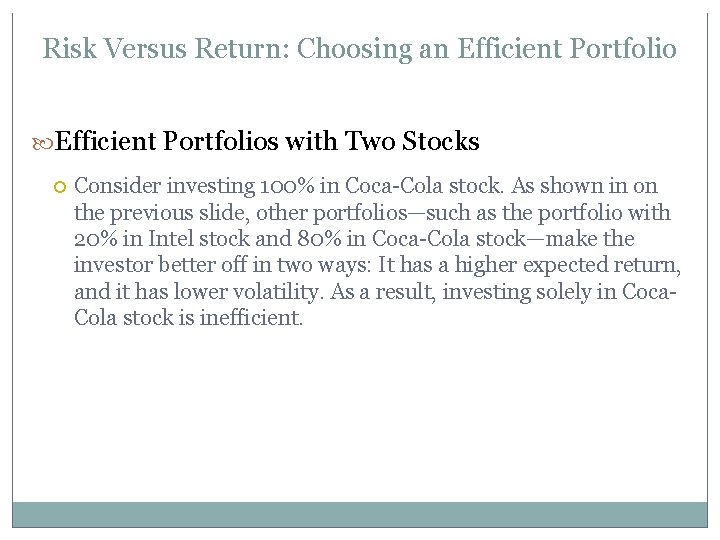
Task: Click the word 'Stocks' in the heading
Action: pyautogui.click(x=440, y=142)
